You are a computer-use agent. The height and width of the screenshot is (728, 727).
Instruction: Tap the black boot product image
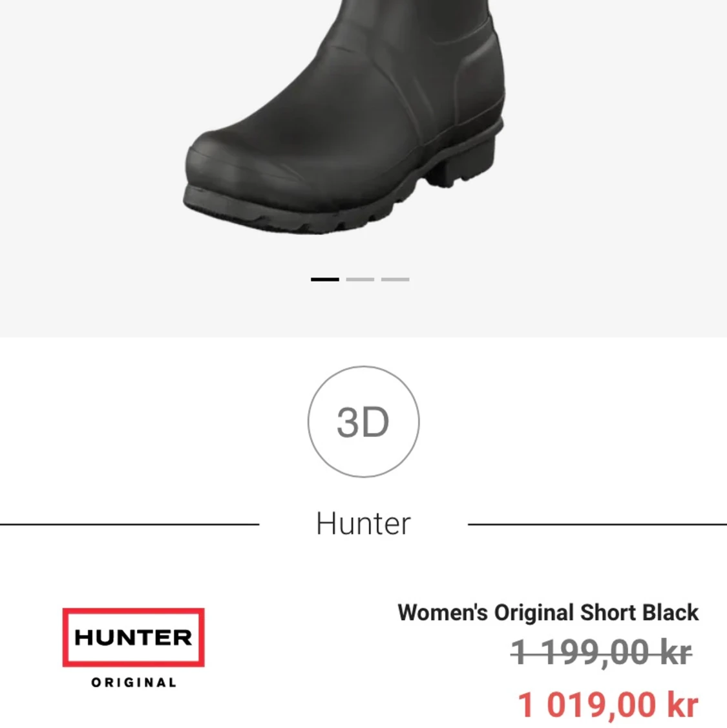pyautogui.click(x=344, y=116)
